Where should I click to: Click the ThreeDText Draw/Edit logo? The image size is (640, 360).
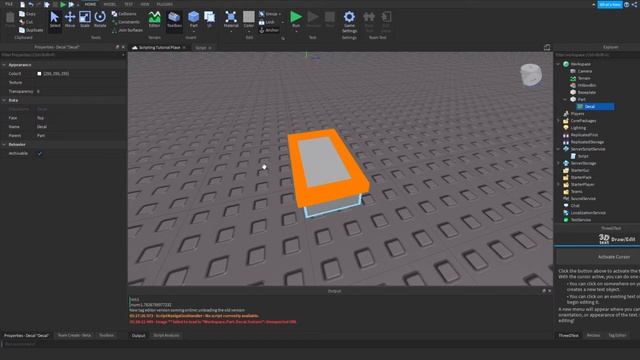click(x=617, y=239)
